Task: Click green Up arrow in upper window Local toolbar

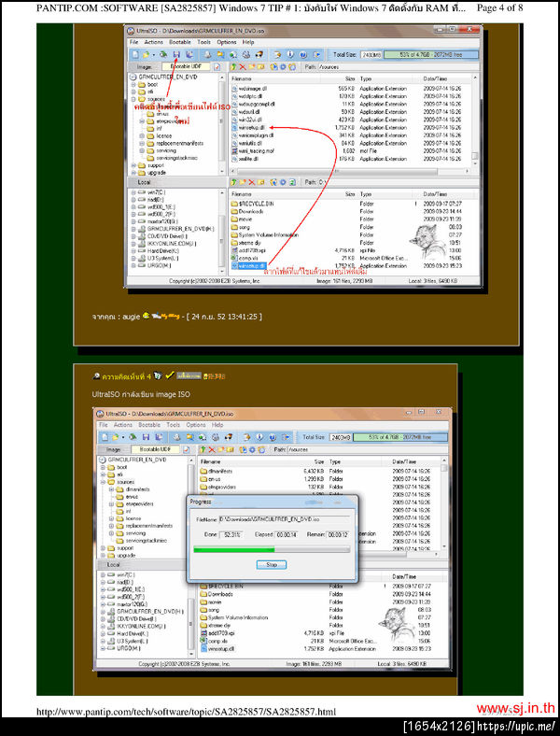Action: (x=234, y=182)
